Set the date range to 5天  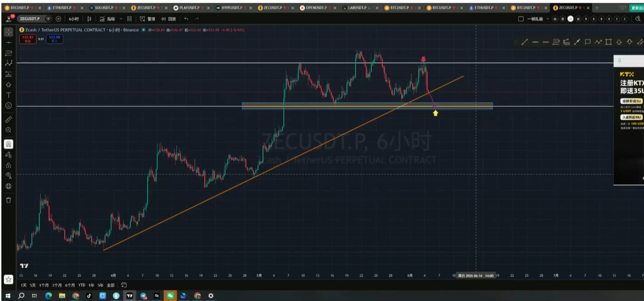[x=33, y=285]
